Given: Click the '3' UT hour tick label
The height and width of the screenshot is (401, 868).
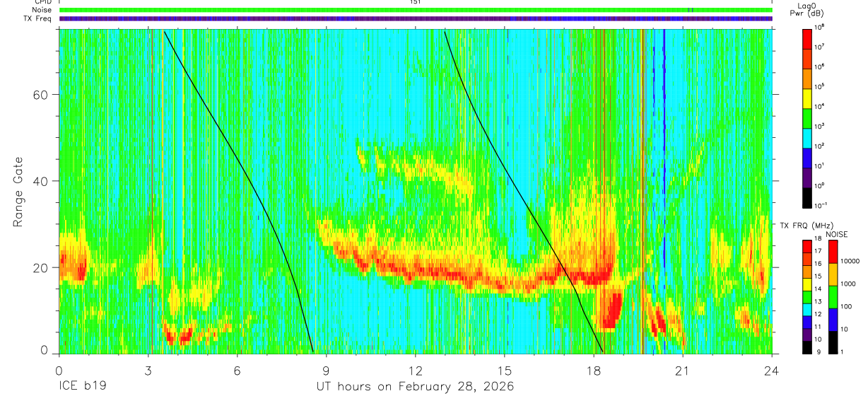Looking at the screenshot, I should 148,370.
